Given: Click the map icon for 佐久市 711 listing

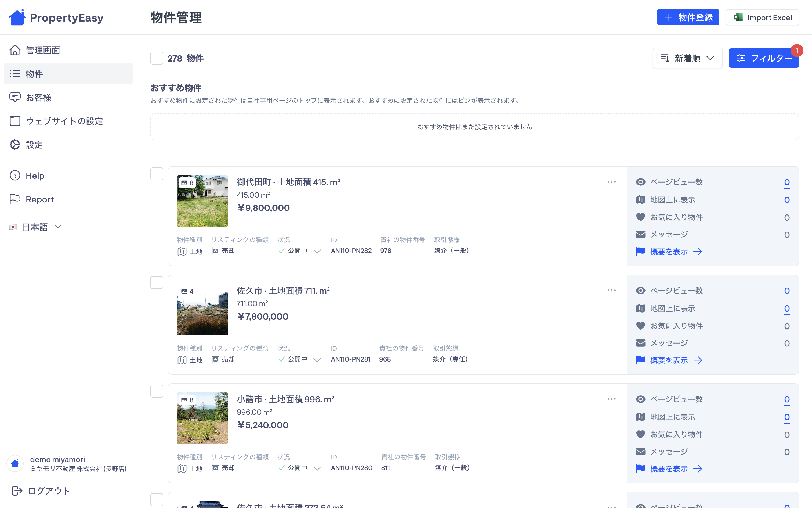Looking at the screenshot, I should point(640,308).
